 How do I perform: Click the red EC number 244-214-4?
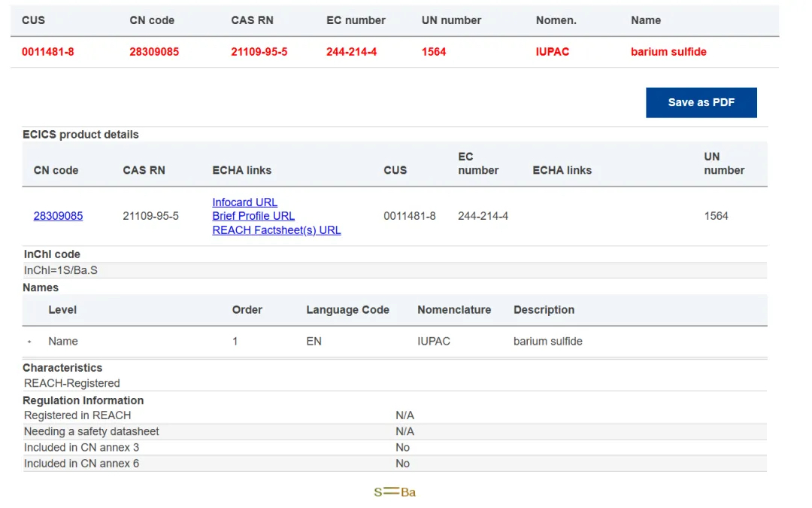coord(351,52)
